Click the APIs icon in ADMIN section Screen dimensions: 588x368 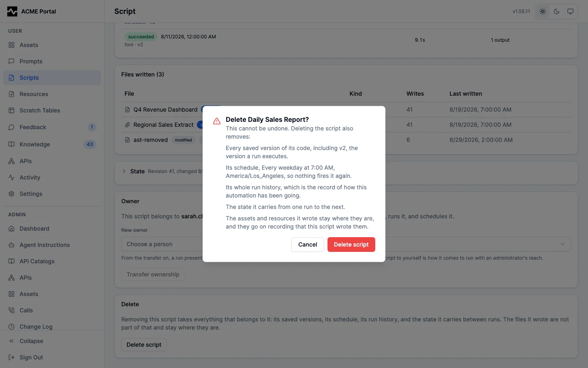[11, 278]
